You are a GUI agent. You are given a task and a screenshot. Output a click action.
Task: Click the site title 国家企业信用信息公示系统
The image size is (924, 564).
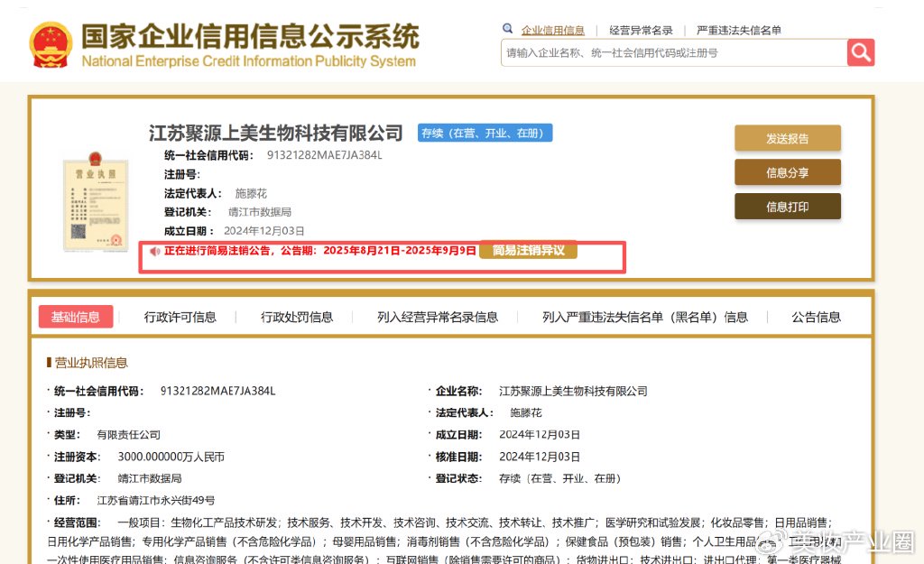pyautogui.click(x=250, y=36)
